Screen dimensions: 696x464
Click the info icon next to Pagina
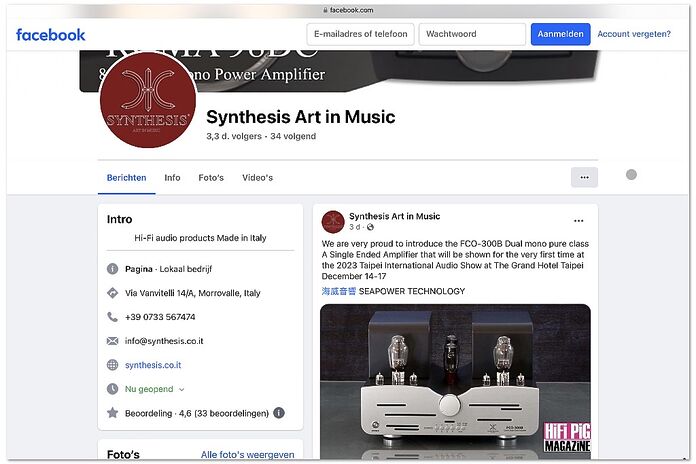(x=113, y=269)
